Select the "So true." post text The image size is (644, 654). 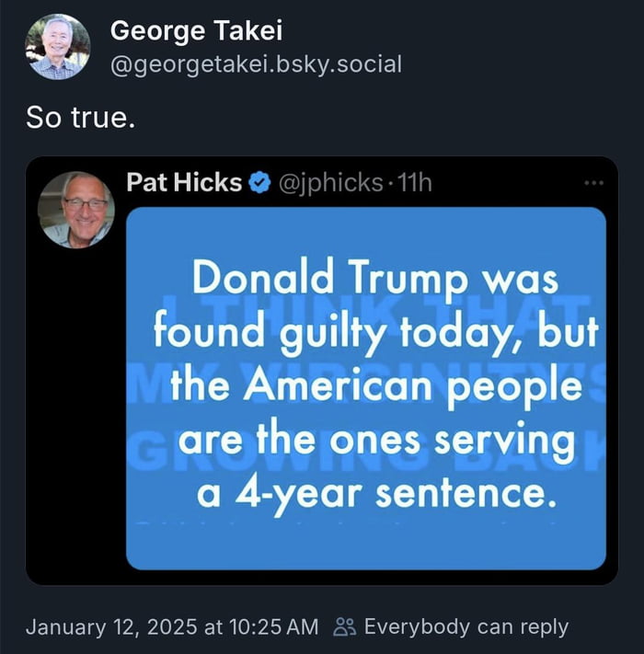coord(80,119)
